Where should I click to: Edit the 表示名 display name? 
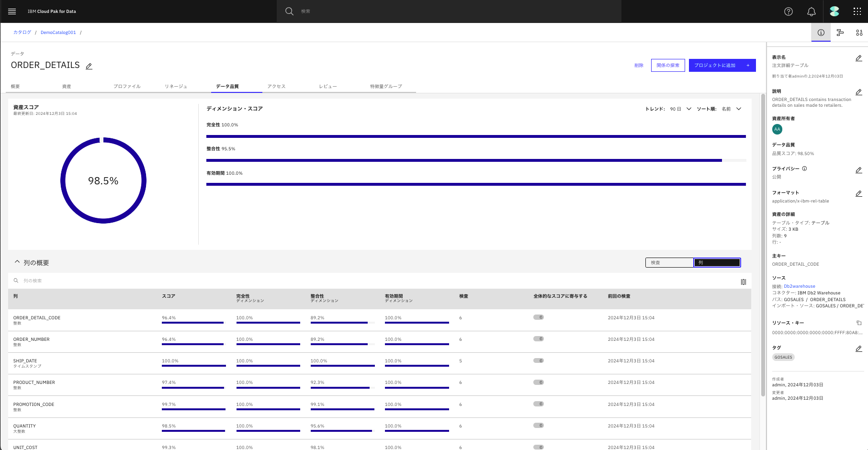859,58
